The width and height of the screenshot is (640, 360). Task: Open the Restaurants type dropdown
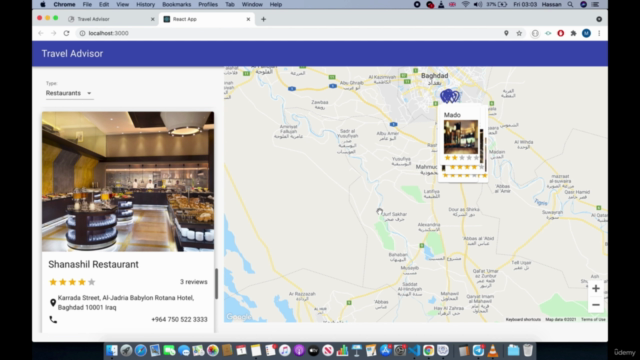click(69, 93)
